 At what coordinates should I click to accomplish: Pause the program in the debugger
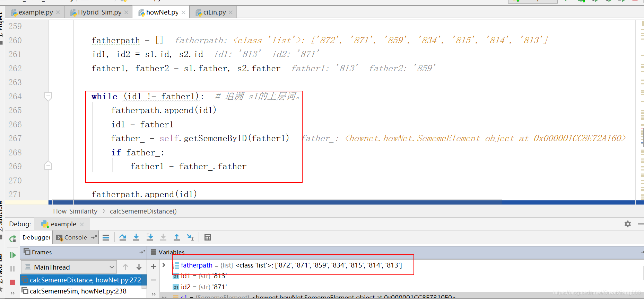13,269
